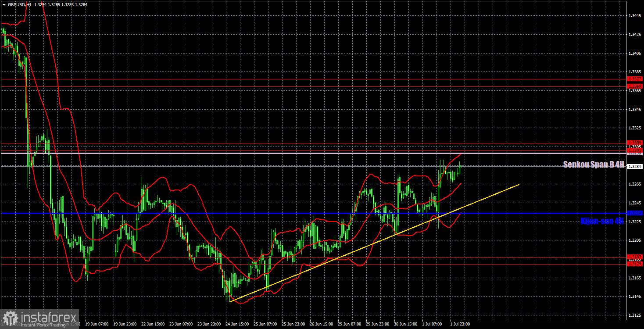644x329 pixels.
Task: Click the blue Kijun-sen price tag 1.3234
Action: pyautogui.click(x=635, y=213)
